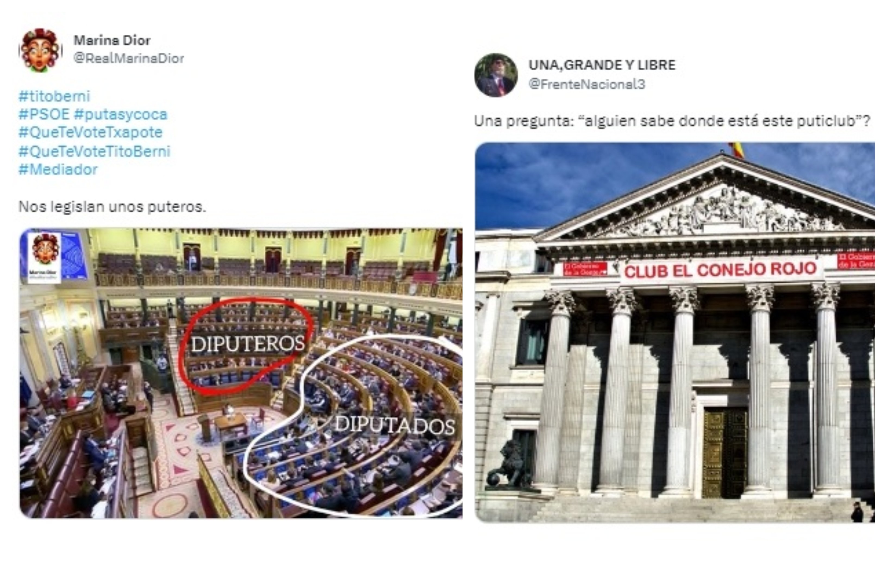Image resolution: width=887 pixels, height=588 pixels.
Task: Open the @RealMarinaDior handle
Action: [129, 58]
